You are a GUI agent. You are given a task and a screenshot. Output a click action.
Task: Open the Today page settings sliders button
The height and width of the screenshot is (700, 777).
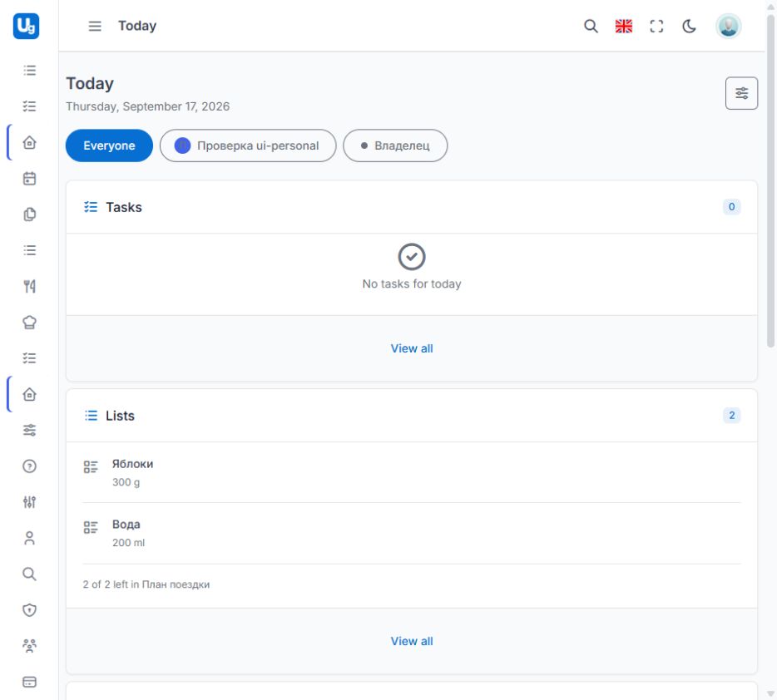741,93
